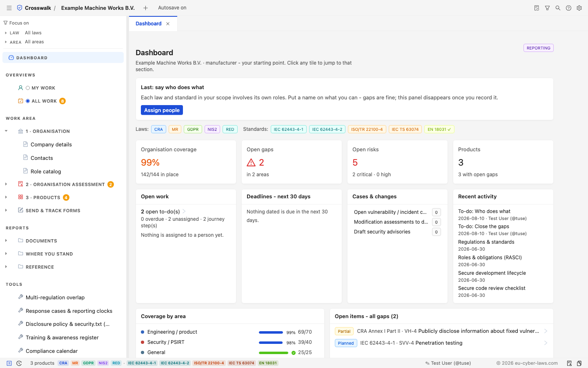Click the Multi-regulation overlap wrench icon
Image resolution: width=588 pixels, height=368 pixels.
tap(20, 297)
